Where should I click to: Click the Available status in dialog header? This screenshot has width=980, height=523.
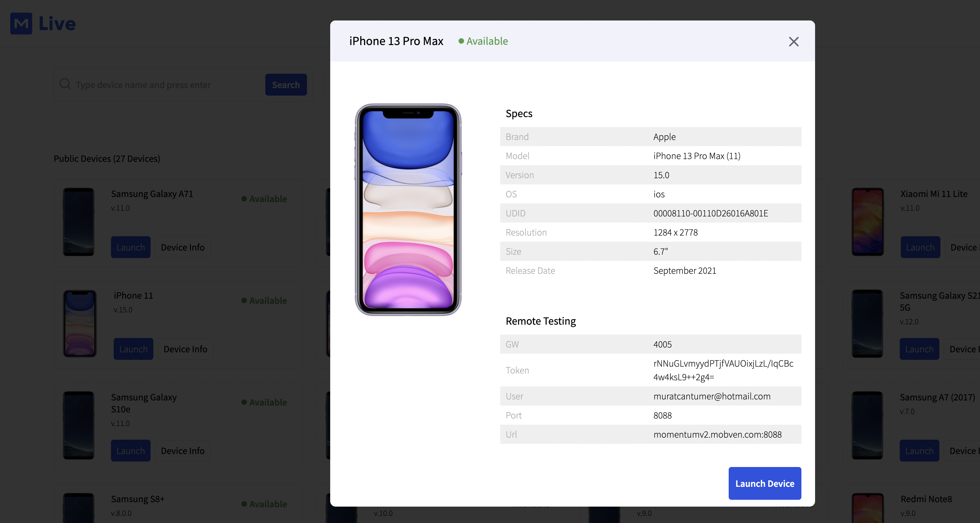(x=483, y=41)
